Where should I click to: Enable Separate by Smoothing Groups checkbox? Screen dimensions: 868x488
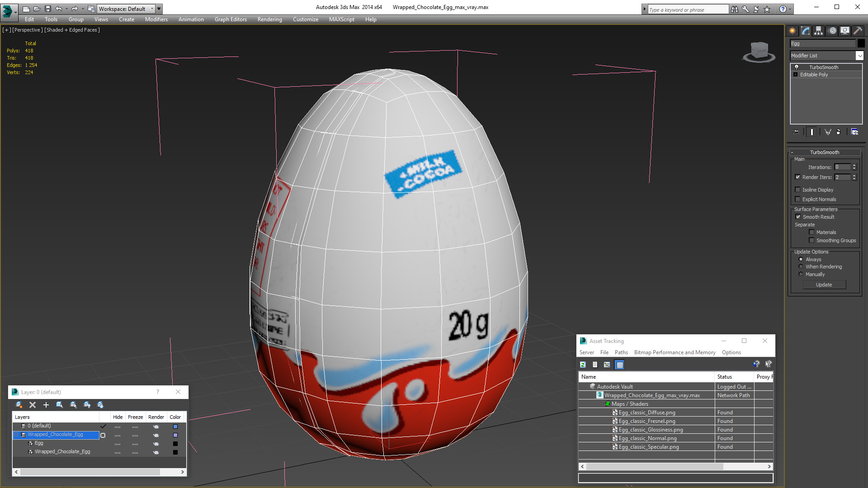812,240
